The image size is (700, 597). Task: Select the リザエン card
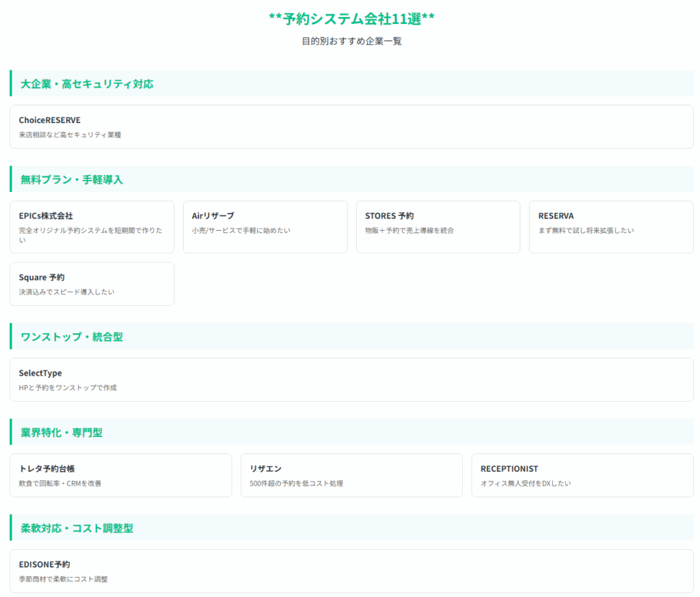point(351,475)
